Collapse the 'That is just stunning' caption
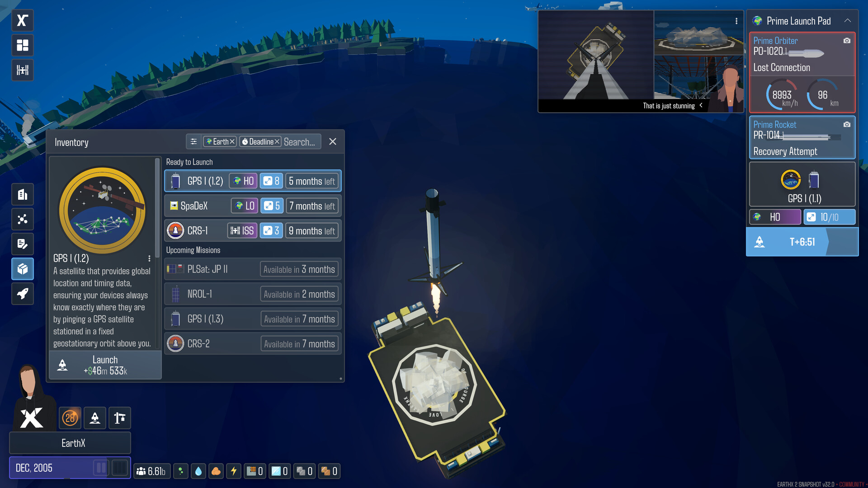868x488 pixels. click(701, 105)
